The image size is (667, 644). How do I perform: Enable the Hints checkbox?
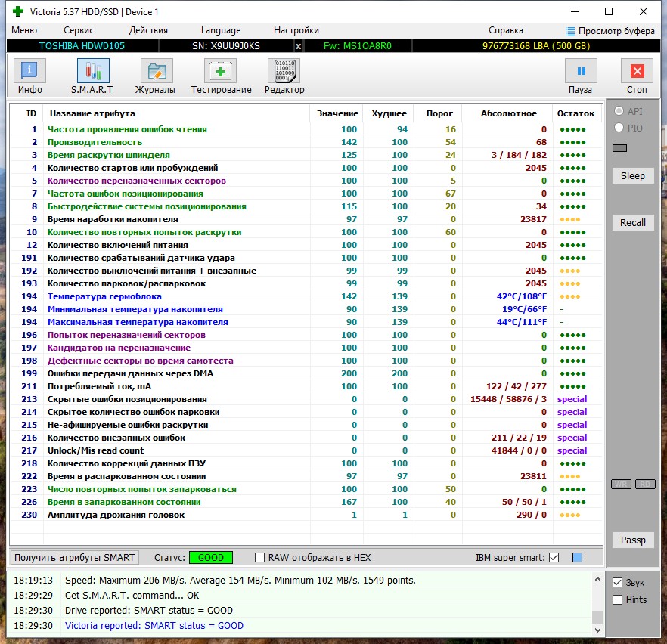point(617,600)
